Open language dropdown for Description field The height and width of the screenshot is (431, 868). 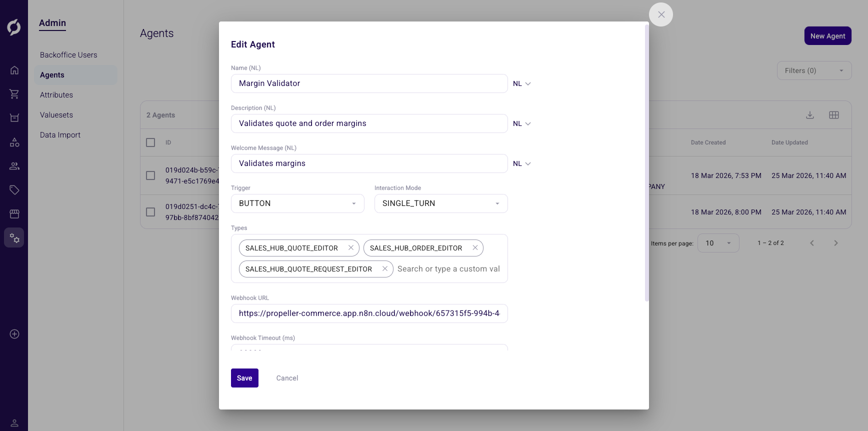point(522,123)
